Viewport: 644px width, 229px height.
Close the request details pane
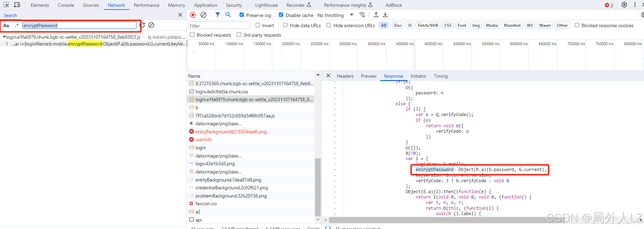pyautogui.click(x=328, y=76)
